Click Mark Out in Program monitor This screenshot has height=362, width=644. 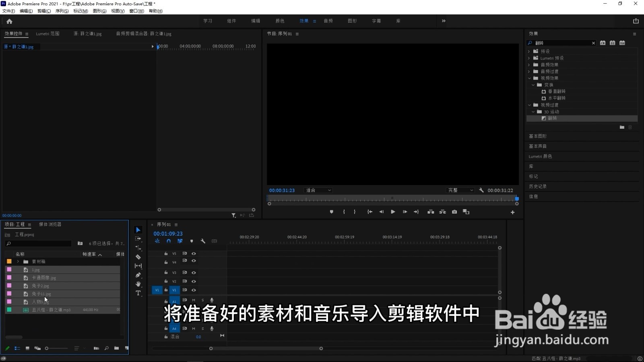click(355, 212)
